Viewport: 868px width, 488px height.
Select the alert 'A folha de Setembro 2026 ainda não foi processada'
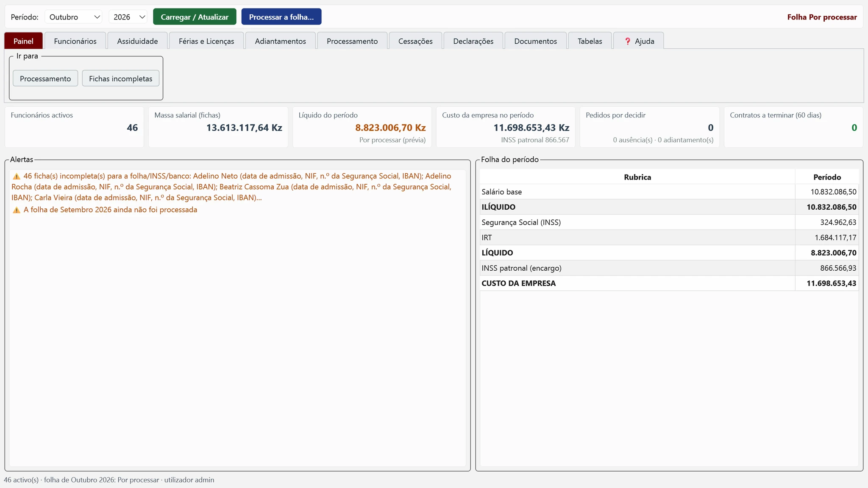coord(110,210)
